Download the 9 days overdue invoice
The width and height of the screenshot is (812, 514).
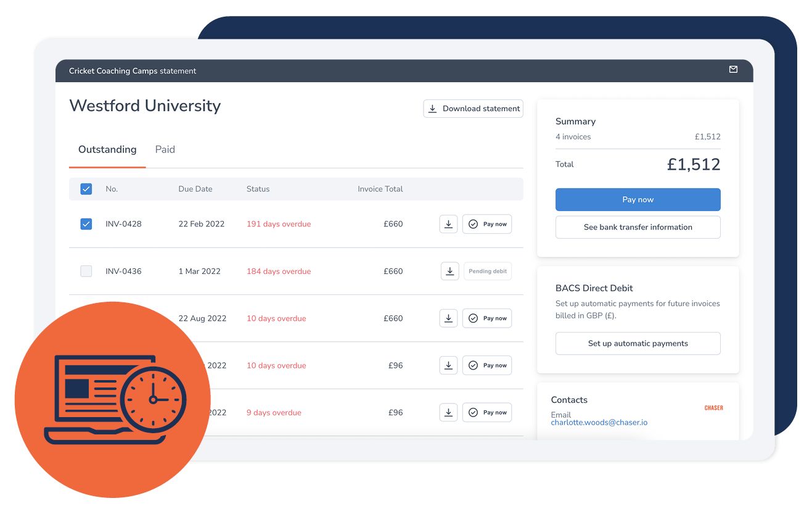coord(448,413)
